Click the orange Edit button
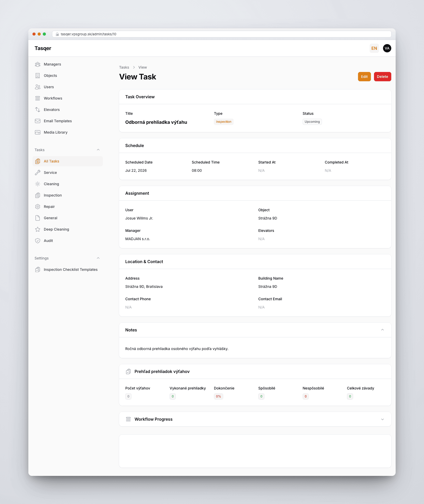 [x=364, y=77]
